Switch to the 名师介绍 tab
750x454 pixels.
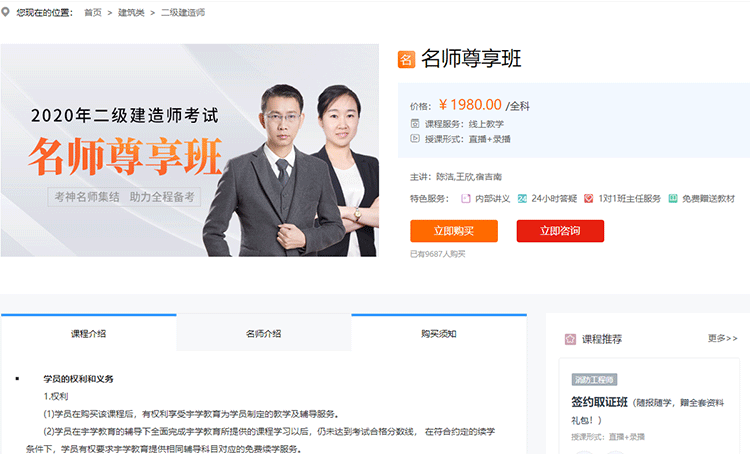264,333
